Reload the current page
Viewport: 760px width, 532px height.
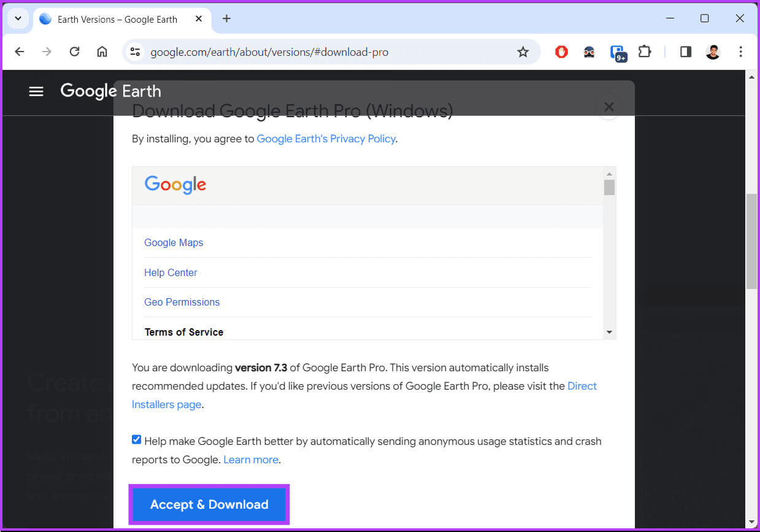tap(75, 52)
